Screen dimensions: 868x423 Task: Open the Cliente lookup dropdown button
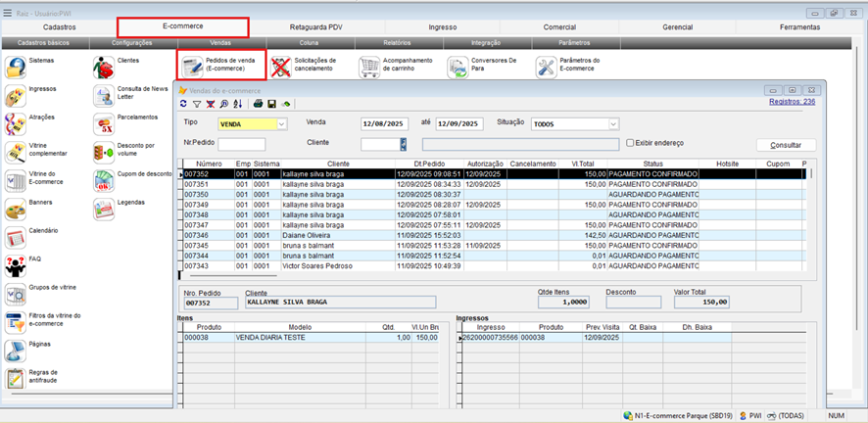(x=403, y=144)
